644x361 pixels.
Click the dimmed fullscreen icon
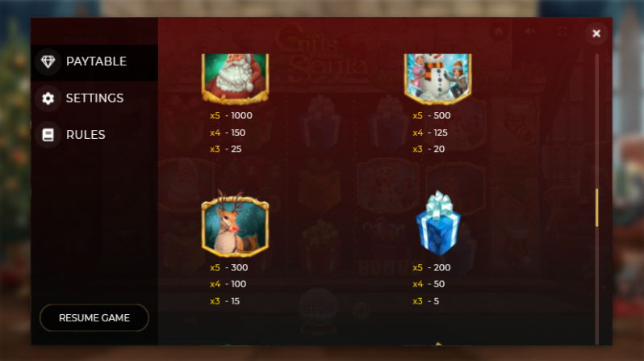point(562,31)
